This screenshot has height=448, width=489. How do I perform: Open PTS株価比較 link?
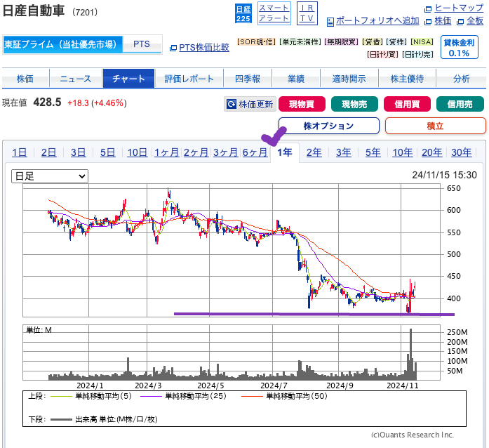coord(204,48)
